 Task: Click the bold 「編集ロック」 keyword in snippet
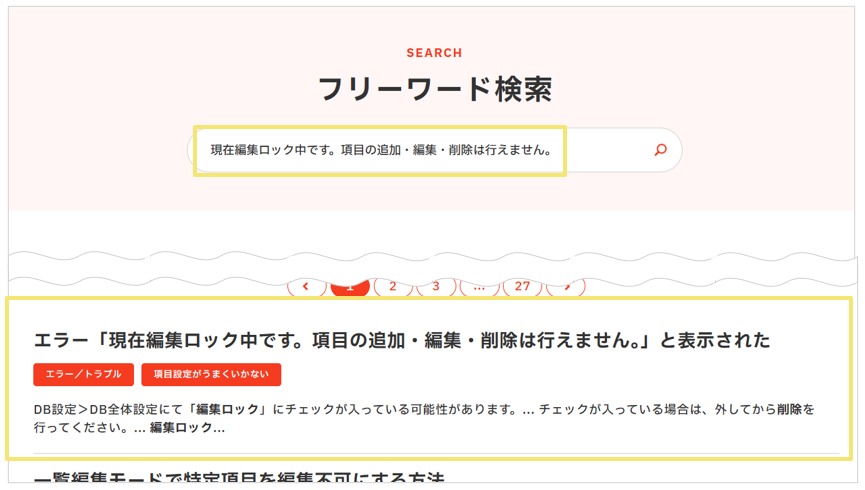(x=228, y=409)
